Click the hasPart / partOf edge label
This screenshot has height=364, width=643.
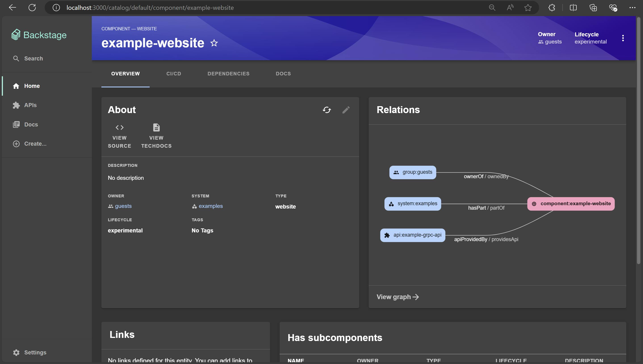tap(486, 208)
